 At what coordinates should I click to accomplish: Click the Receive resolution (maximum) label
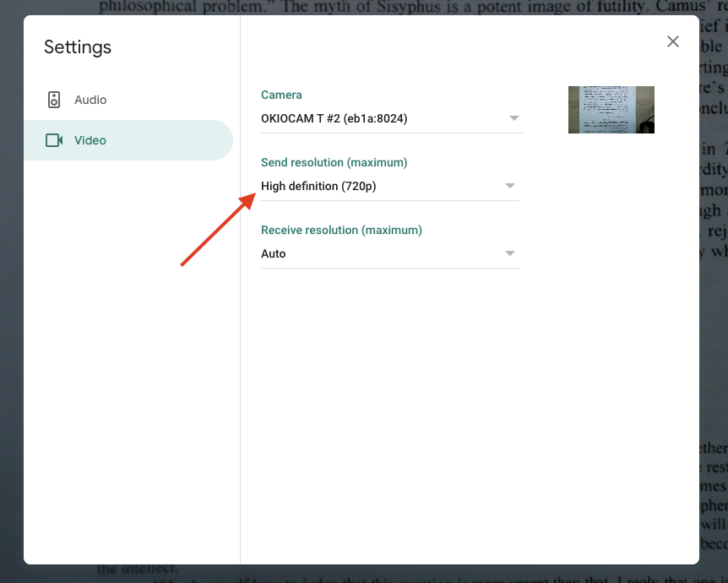341,230
